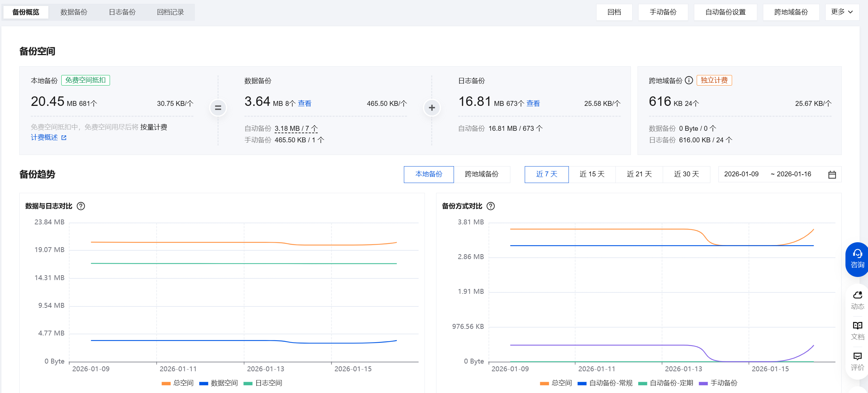This screenshot has width=868, height=393.
Task: Click orange 总空间 swatch in left legend
Action: (x=166, y=383)
